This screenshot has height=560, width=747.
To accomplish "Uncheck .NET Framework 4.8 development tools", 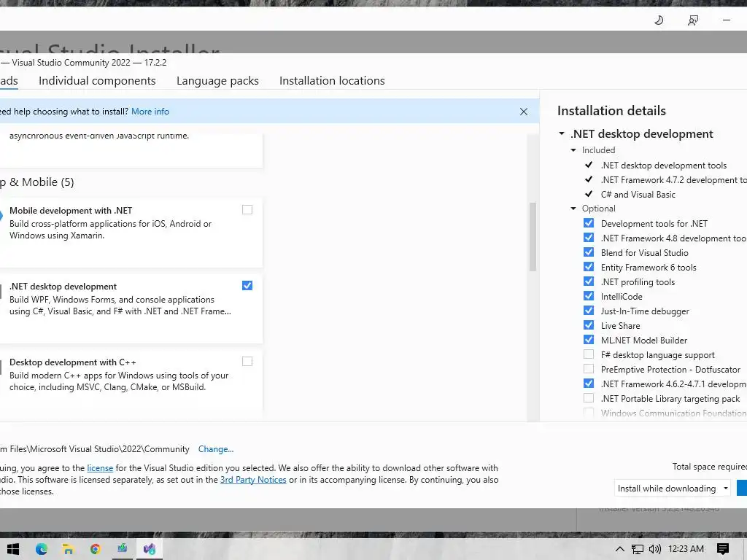I will 589,238.
